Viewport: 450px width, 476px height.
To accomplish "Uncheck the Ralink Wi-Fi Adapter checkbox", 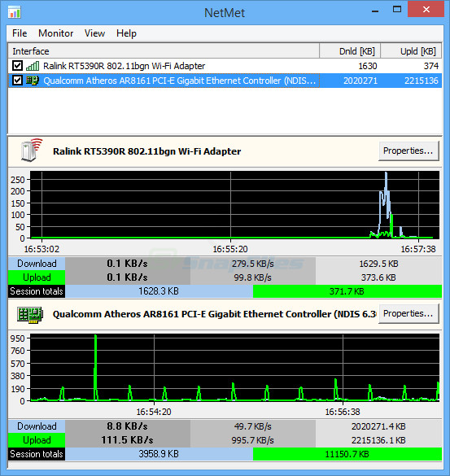I will 18,66.
